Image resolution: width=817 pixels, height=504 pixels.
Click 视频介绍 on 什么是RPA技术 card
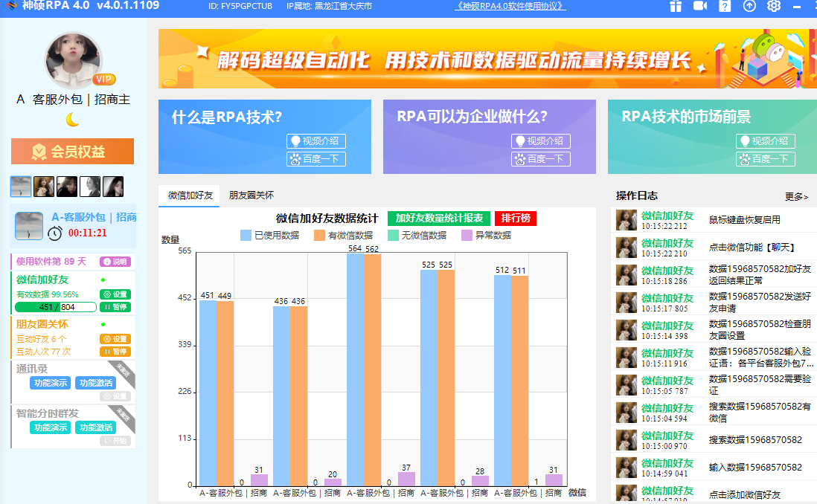(x=316, y=141)
